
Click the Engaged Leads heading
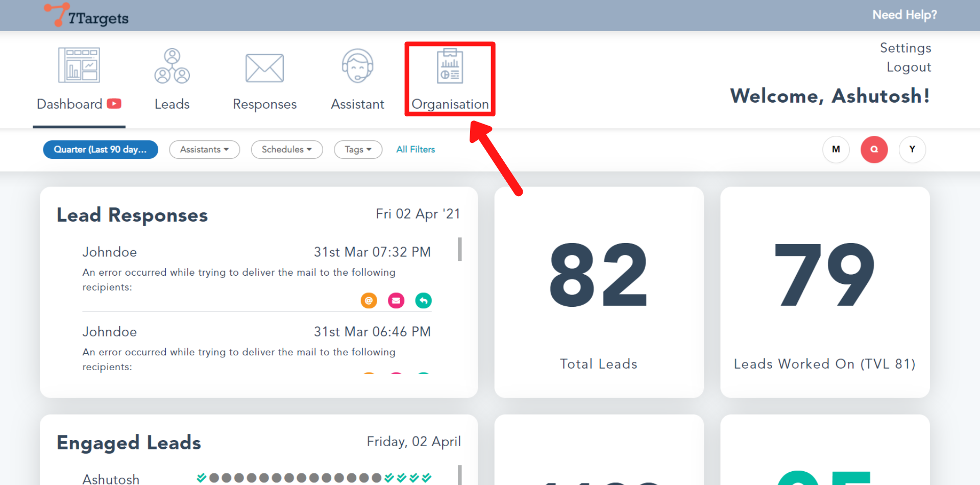tap(129, 443)
